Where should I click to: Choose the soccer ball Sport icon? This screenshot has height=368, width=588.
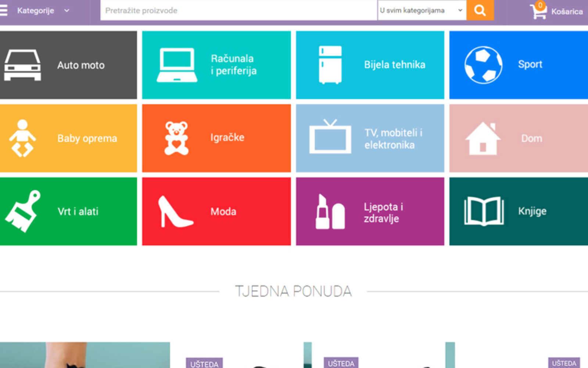483,65
